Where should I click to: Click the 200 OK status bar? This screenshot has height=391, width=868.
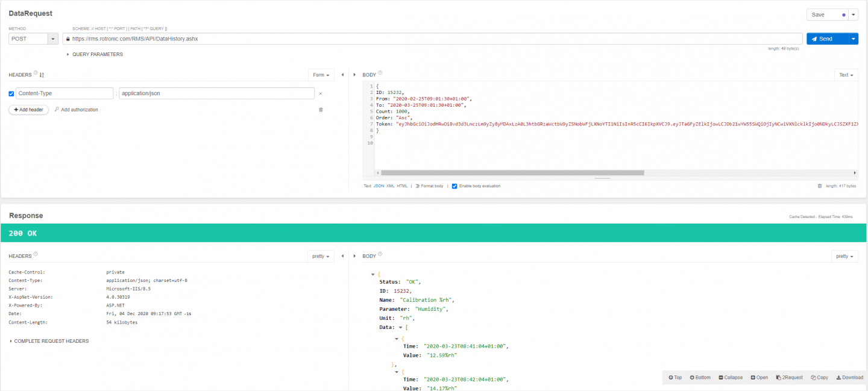click(434, 233)
